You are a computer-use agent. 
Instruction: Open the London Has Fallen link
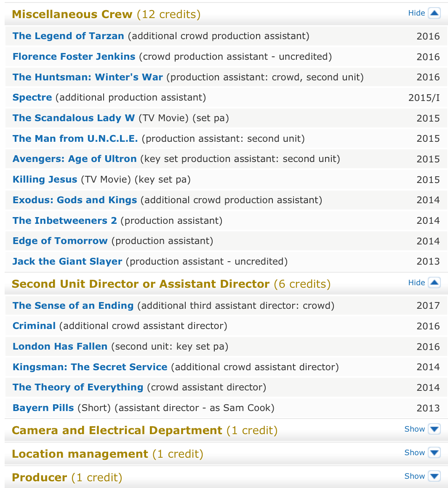60,346
